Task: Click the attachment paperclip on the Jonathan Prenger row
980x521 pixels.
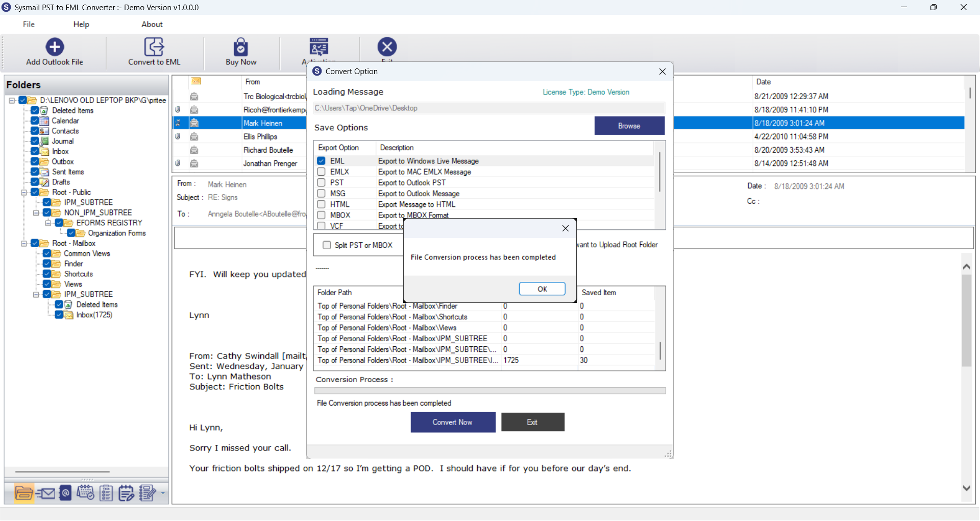Action: [178, 163]
